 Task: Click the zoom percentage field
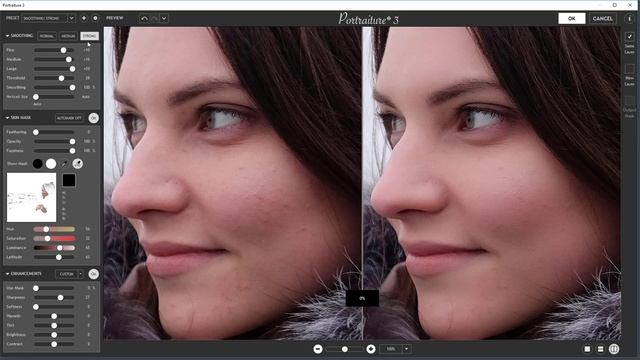click(391, 349)
